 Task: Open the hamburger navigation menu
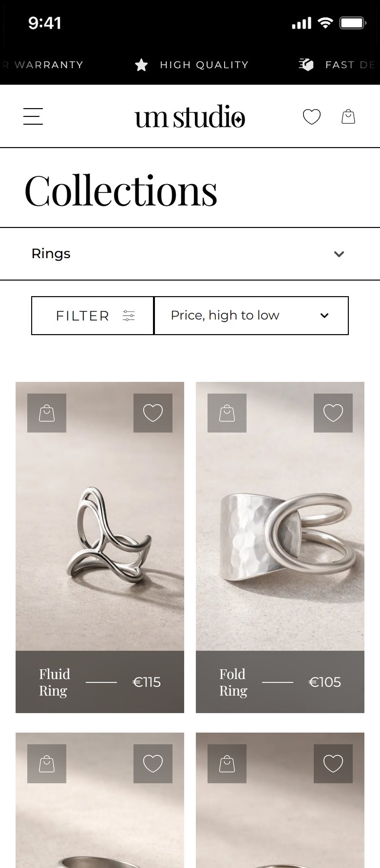pos(33,116)
